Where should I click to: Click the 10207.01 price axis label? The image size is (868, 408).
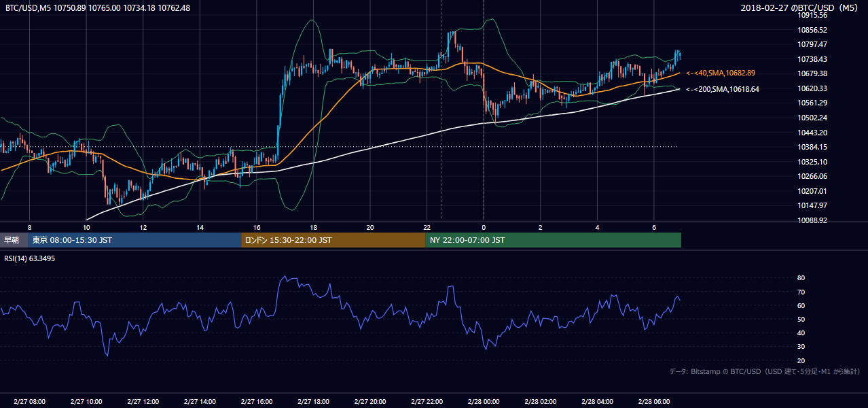pyautogui.click(x=812, y=191)
